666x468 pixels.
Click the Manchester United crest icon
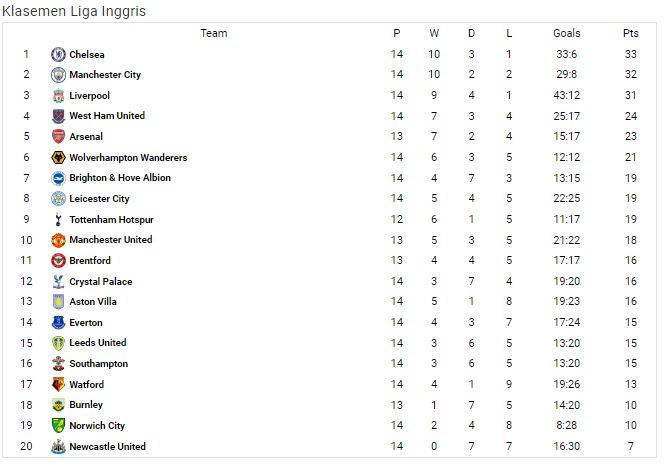click(x=58, y=240)
